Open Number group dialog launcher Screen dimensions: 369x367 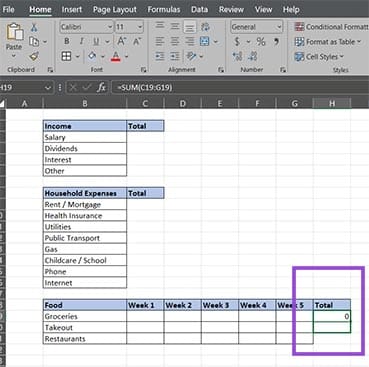(283, 70)
